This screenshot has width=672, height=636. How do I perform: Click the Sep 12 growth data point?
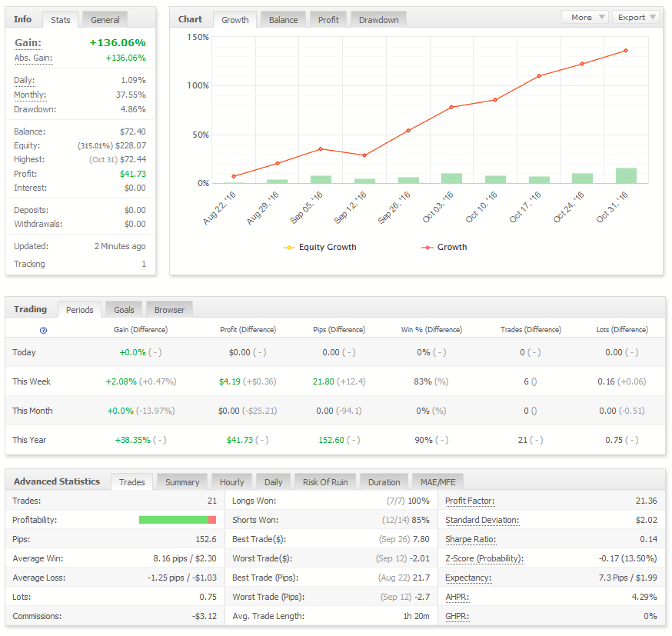coord(364,155)
